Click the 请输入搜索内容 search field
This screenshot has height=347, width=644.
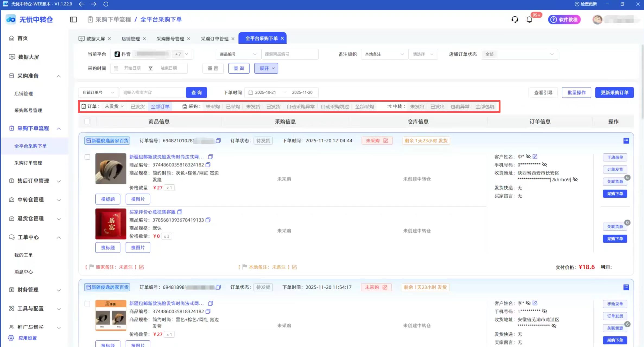coord(152,92)
